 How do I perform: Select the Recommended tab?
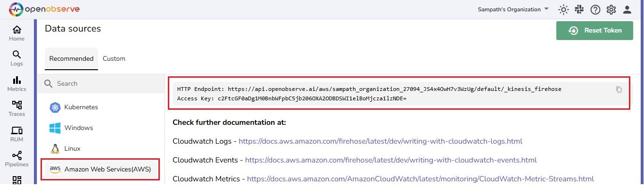[71, 58]
